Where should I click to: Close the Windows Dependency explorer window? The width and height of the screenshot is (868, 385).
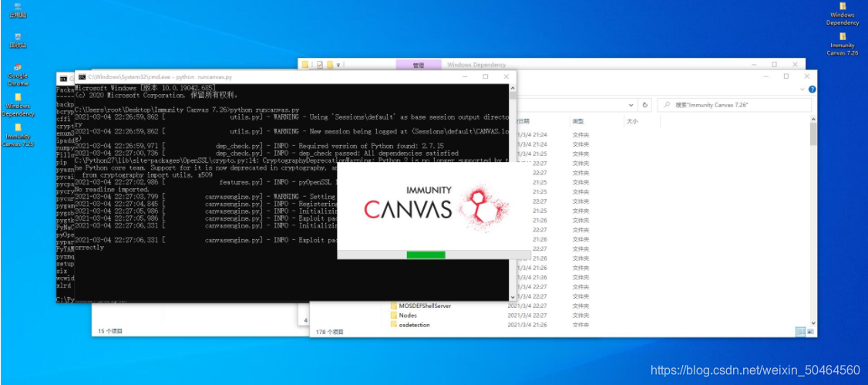point(794,65)
